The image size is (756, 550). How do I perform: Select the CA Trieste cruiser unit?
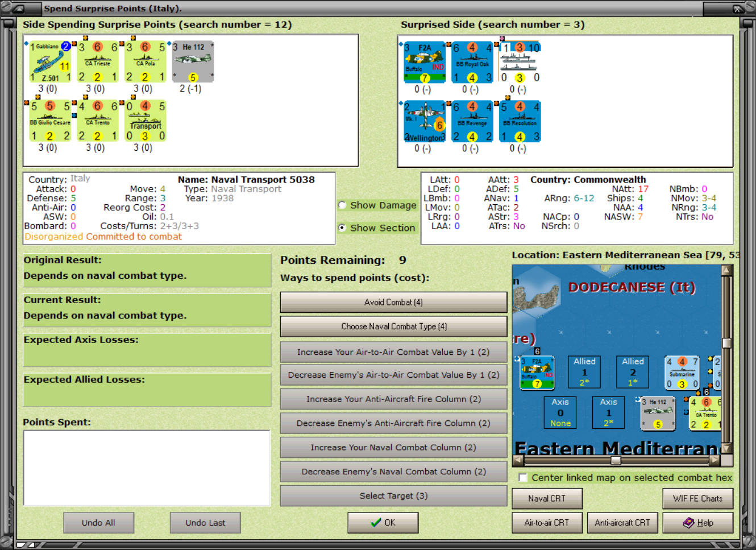(x=98, y=61)
